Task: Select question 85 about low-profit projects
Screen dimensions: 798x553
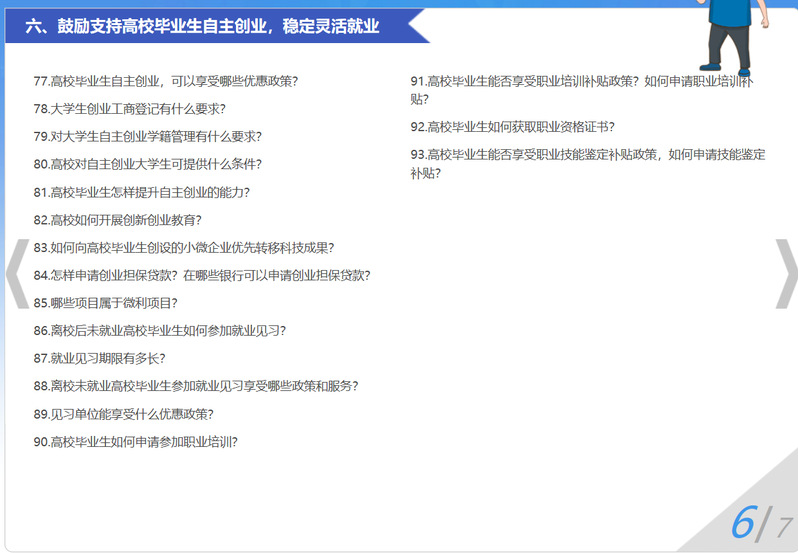Action: 105,302
